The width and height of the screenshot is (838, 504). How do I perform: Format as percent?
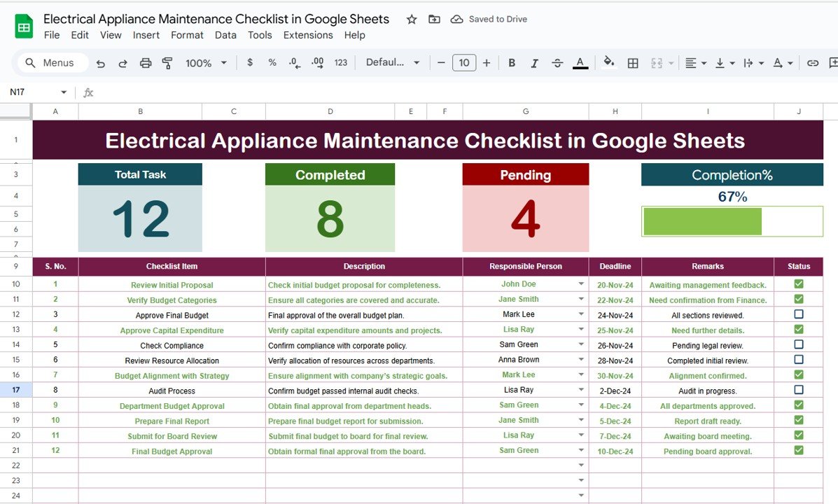(x=272, y=62)
